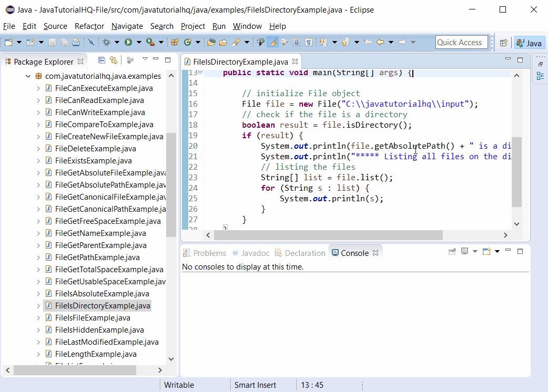Click the Open Task icon

[x=223, y=42]
